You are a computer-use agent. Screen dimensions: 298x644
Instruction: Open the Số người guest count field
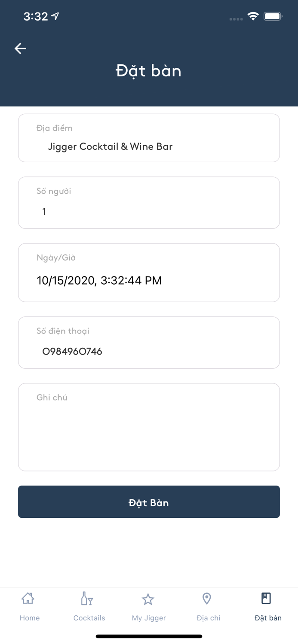click(x=149, y=202)
